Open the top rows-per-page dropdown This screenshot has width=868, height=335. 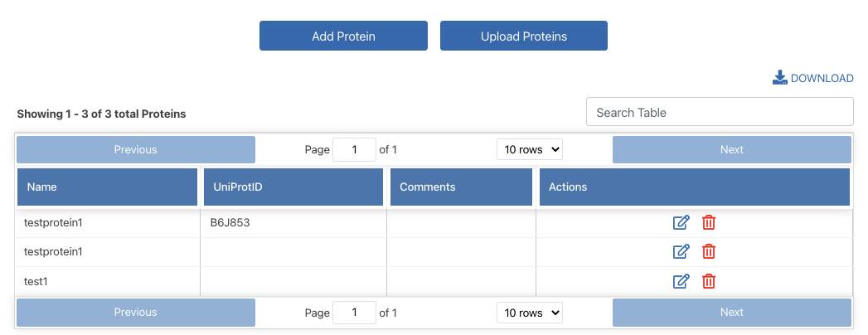tap(530, 150)
